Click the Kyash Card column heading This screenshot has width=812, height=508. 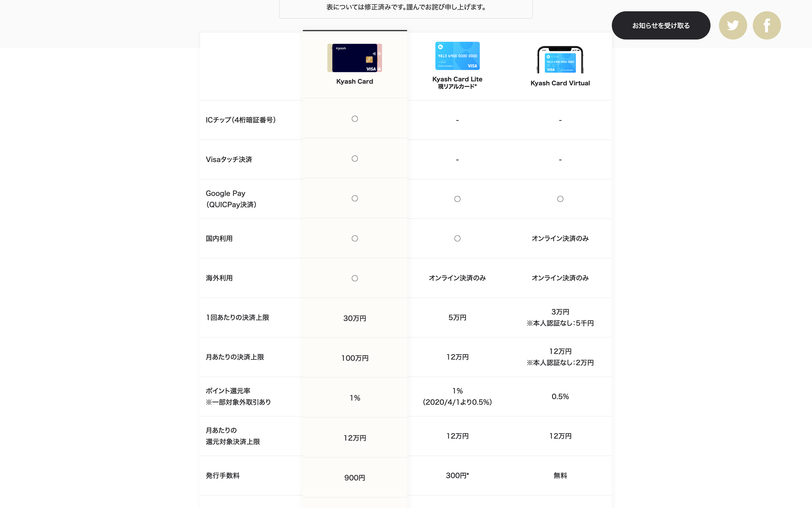coord(355,81)
